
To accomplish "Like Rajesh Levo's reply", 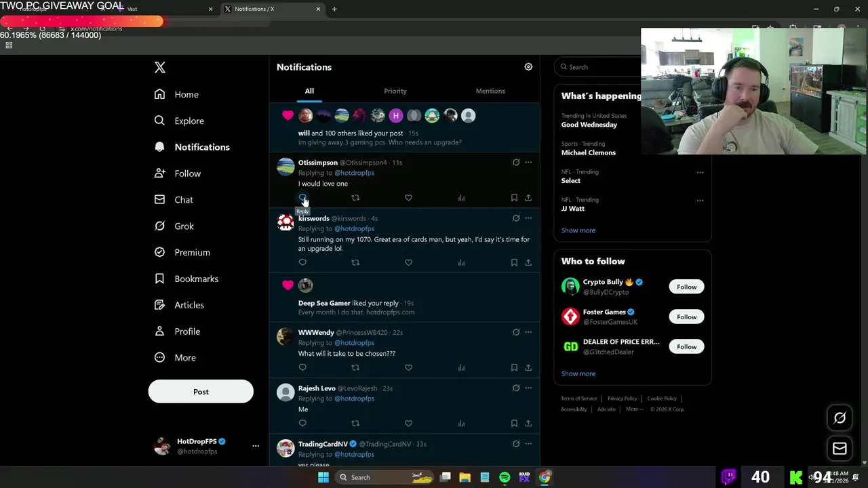I will [408, 424].
